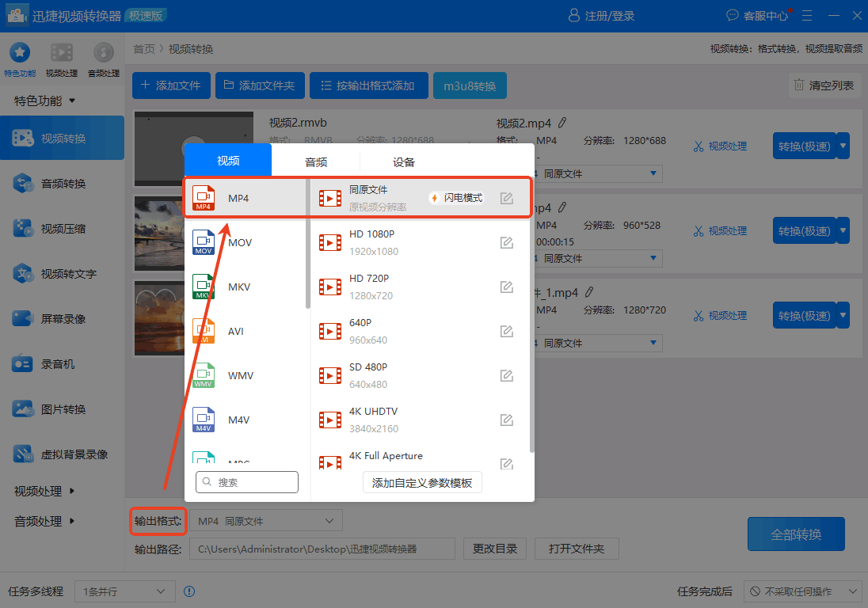
Task: Click the 搜索 search field
Action: click(246, 481)
